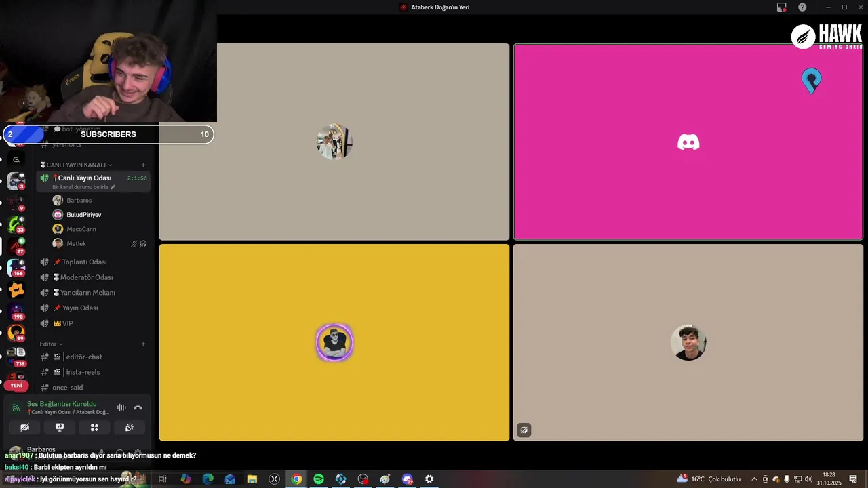Collapse CANLI YAYIN KANALI category
Image resolution: width=868 pixels, height=488 pixels.
[x=77, y=165]
